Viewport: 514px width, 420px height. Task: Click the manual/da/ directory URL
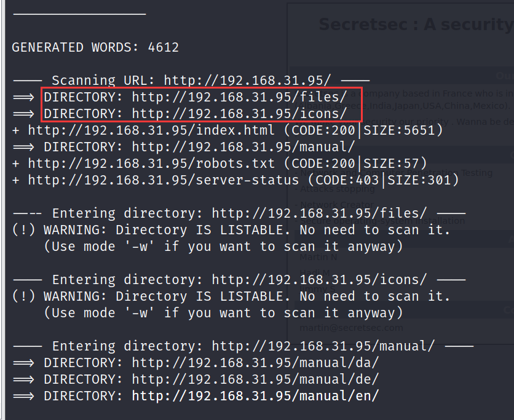[255, 362]
